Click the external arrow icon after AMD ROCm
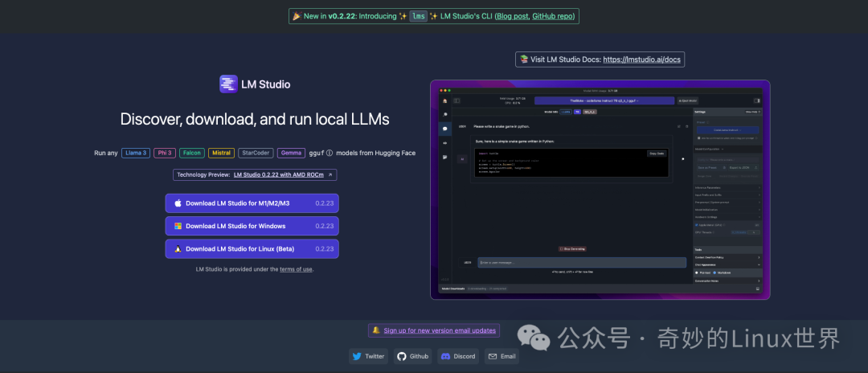The image size is (868, 373). (330, 175)
